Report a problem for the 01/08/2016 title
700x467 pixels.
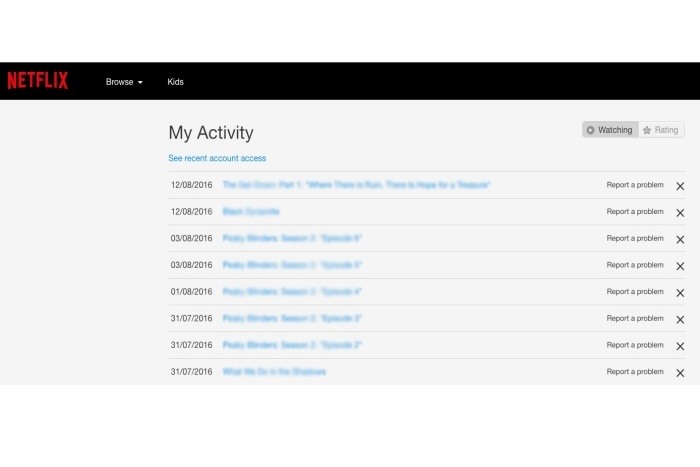click(635, 292)
